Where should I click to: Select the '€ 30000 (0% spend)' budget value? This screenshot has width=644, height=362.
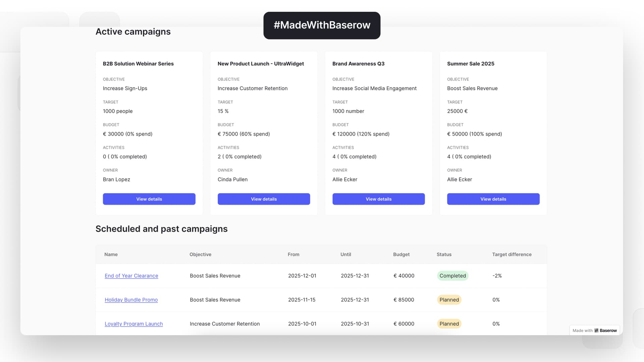[x=127, y=134]
